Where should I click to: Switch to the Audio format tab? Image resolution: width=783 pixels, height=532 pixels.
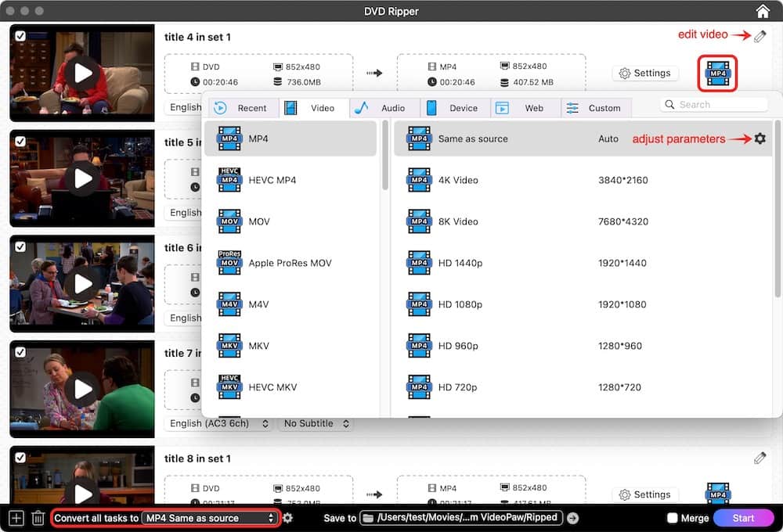(384, 108)
